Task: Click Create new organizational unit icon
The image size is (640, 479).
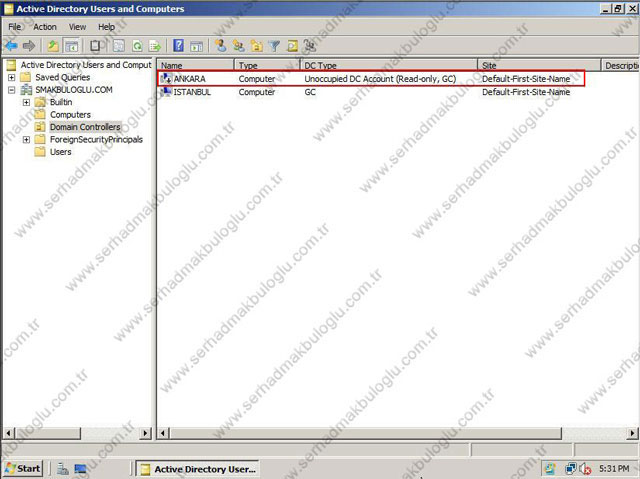Action: pyautogui.click(x=257, y=46)
